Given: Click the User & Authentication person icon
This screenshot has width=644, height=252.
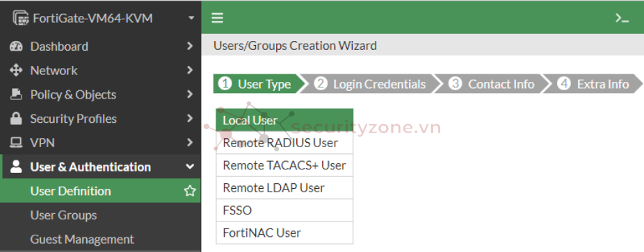Looking at the screenshot, I should coord(16,167).
